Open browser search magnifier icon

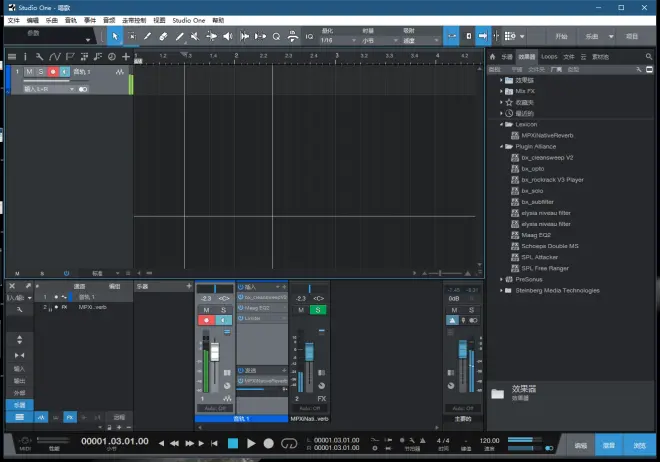(649, 56)
